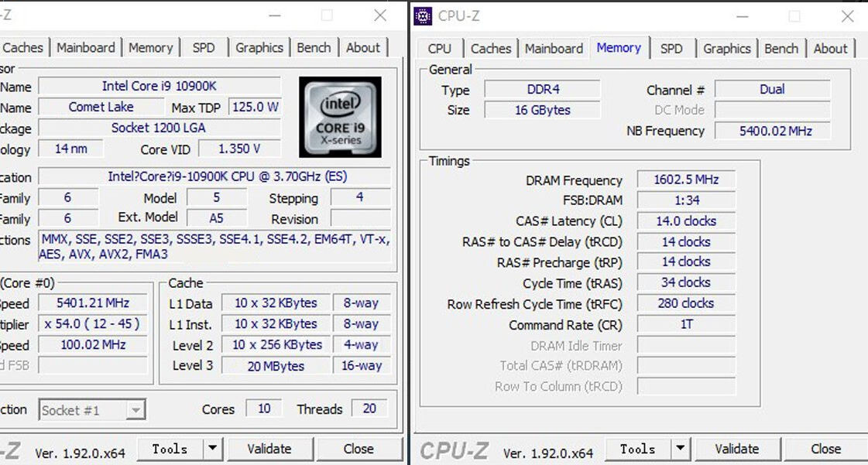Screen dimensions: 868x465
Task: Open the Mainboard tab in the right CPU-Z window
Action: (554, 49)
